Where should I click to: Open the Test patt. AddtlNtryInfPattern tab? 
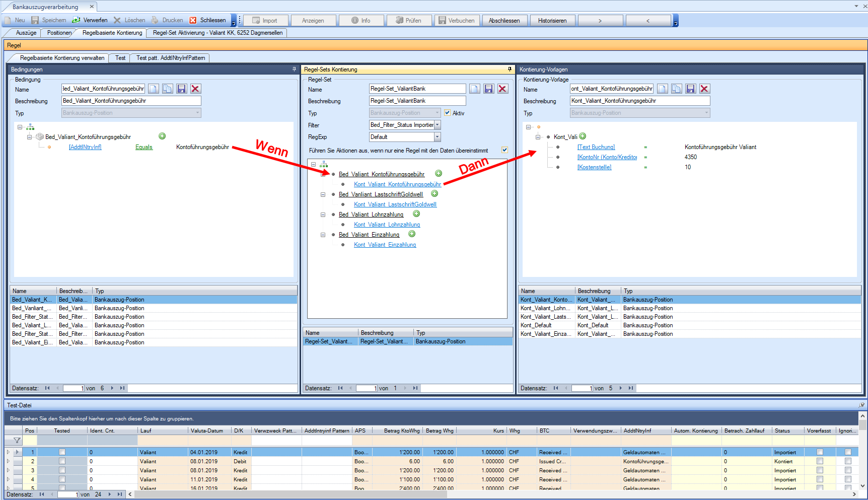pyautogui.click(x=170, y=58)
